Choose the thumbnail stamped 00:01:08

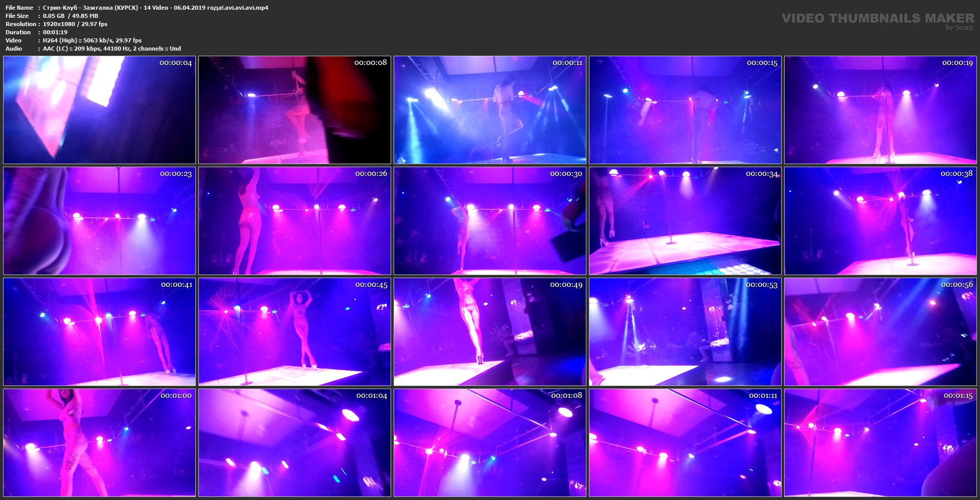point(490,443)
